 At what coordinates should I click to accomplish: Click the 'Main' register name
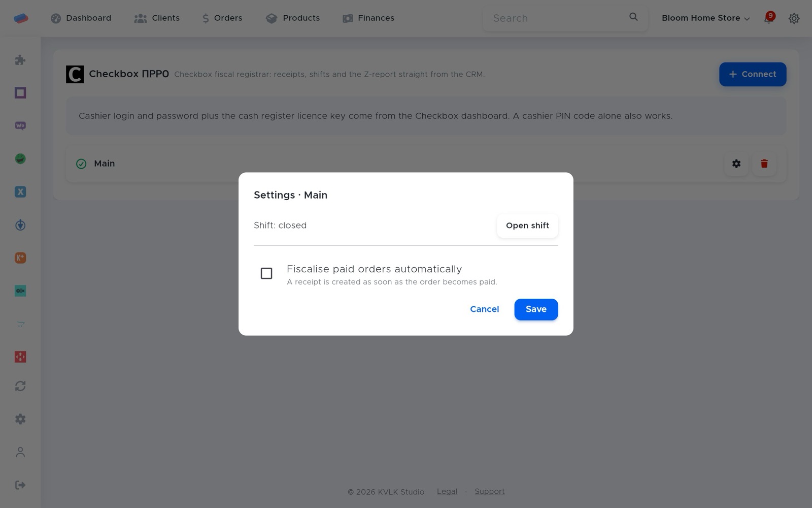tap(105, 164)
